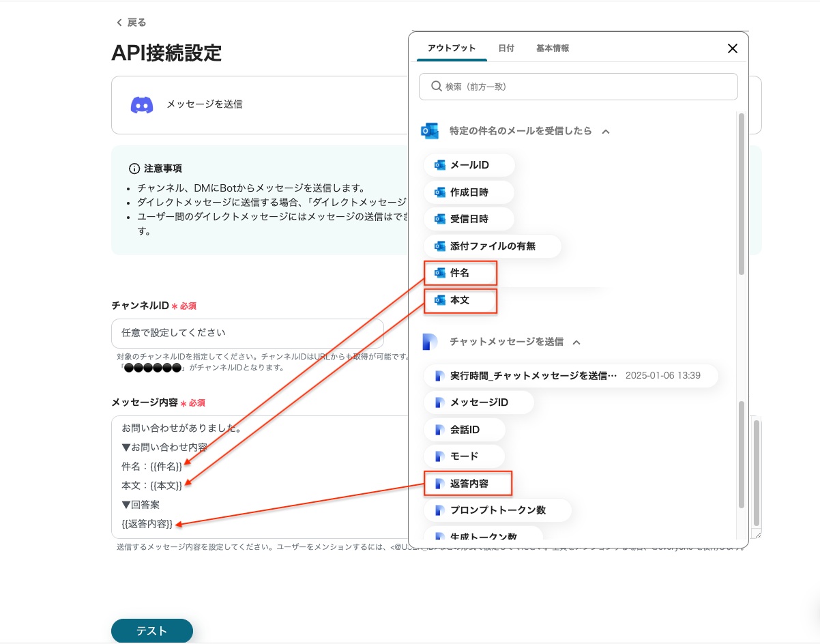Insert the 会話ID output chip

(465, 430)
